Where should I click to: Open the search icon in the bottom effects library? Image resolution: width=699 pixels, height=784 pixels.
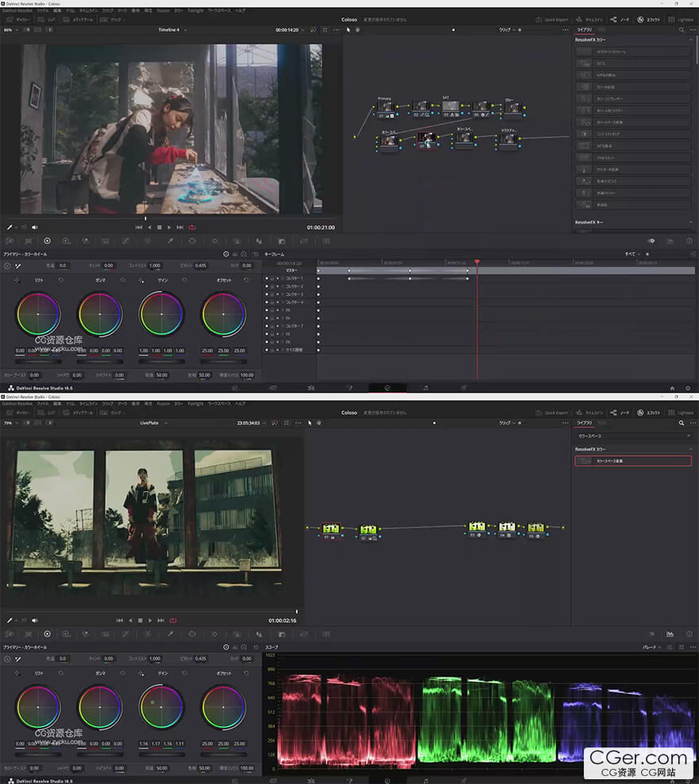682,423
